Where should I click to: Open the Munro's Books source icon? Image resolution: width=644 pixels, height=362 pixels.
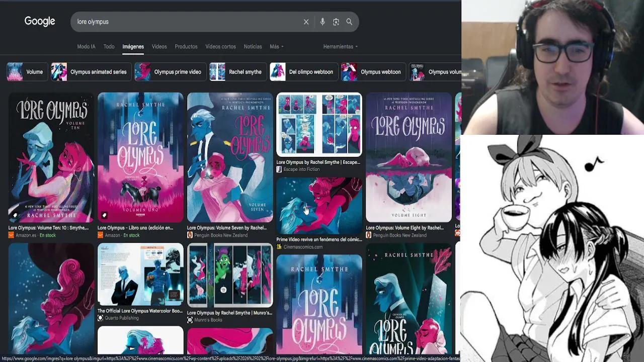coord(190,320)
